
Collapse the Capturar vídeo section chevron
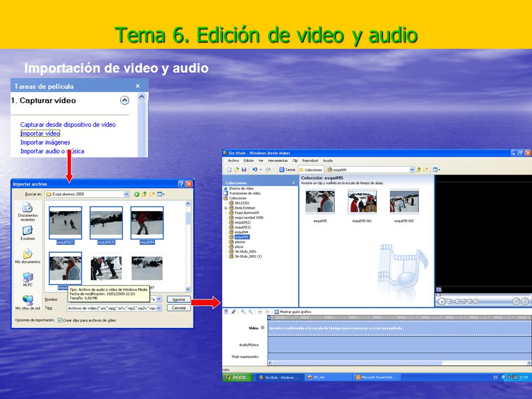125,100
